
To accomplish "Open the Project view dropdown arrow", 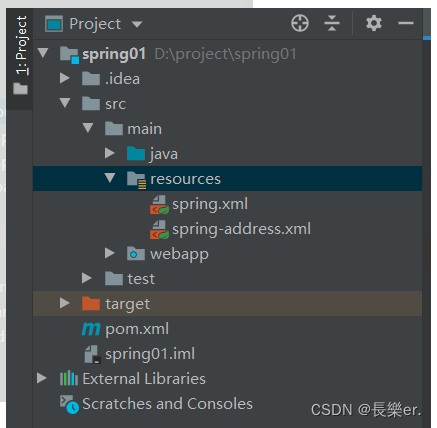I will tap(137, 24).
